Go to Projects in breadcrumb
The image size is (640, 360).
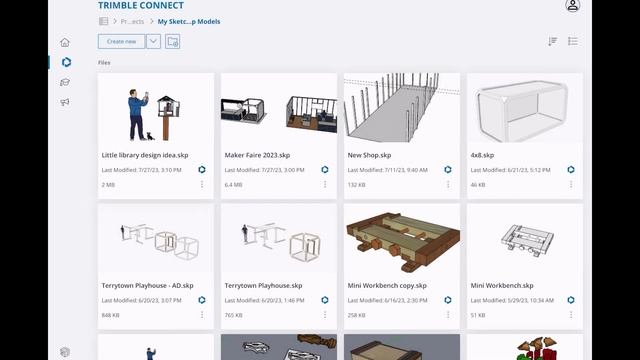pyautogui.click(x=132, y=22)
